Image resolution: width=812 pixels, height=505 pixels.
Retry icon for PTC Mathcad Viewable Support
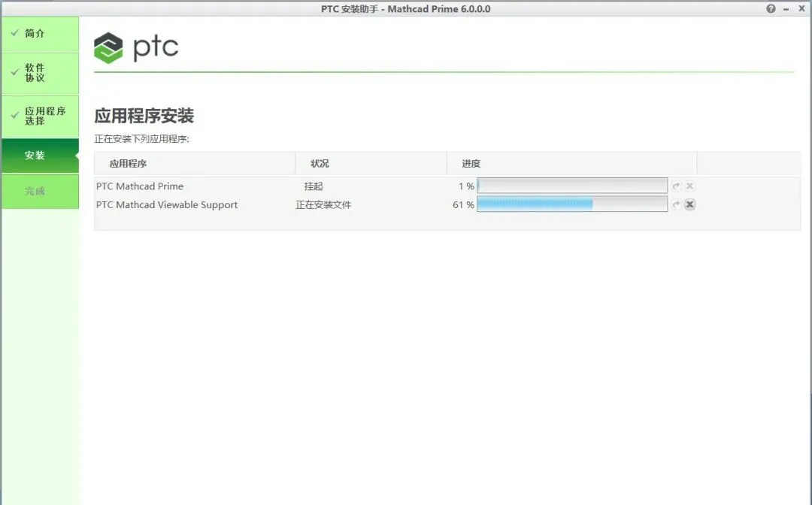coord(677,204)
